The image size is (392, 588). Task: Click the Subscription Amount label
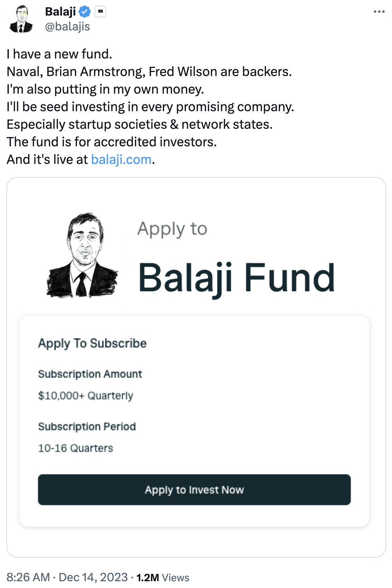pos(90,374)
